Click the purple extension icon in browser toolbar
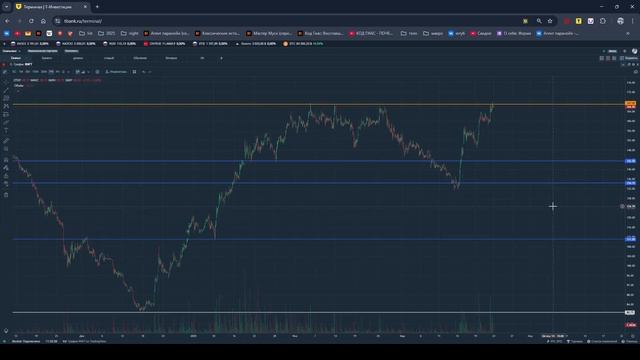 (x=591, y=21)
